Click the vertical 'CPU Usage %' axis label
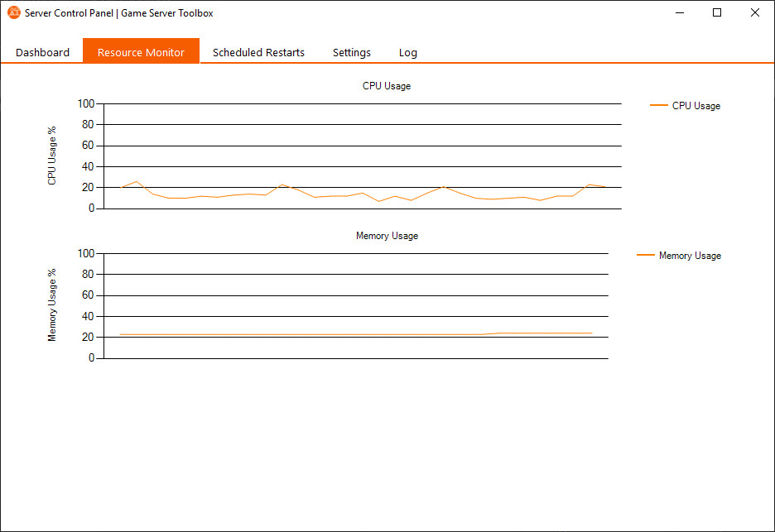The width and height of the screenshot is (775, 532). [x=52, y=156]
